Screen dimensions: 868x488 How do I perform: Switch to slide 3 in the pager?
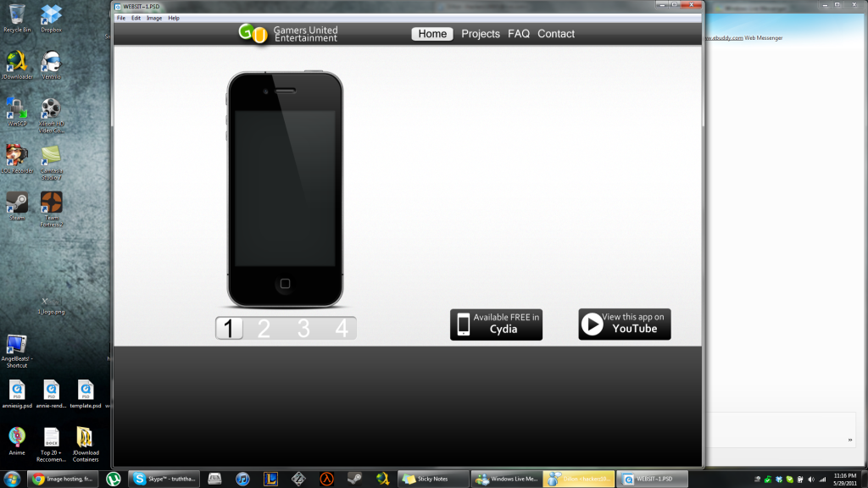point(303,329)
